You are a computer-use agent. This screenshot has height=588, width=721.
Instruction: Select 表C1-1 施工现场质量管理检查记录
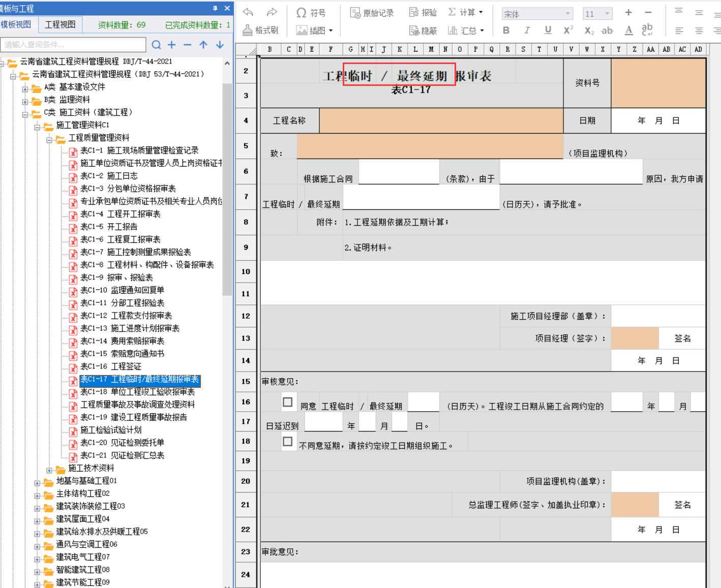139,150
